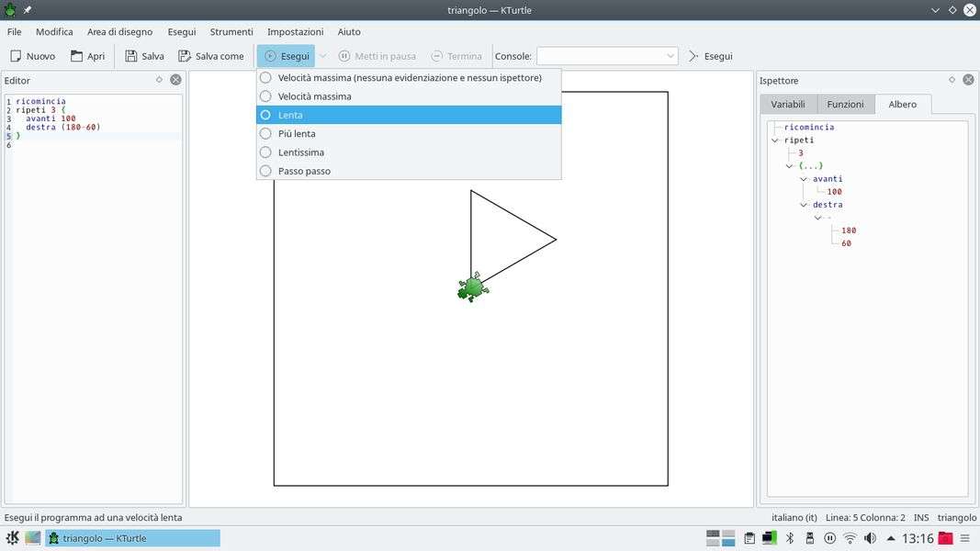Open the clipboard tray icon
This screenshot has width=980, height=551.
pos(749,538)
